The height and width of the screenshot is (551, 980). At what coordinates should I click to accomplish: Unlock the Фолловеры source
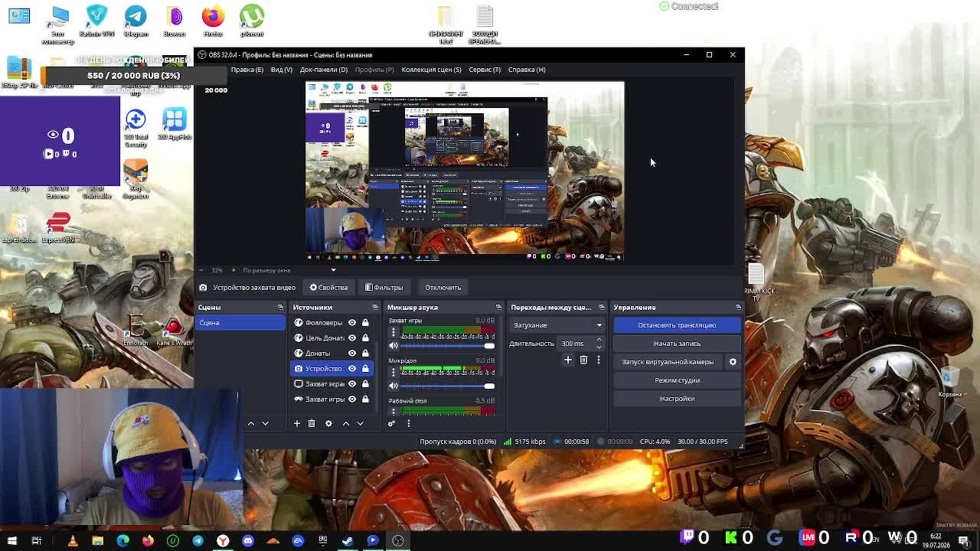(365, 323)
